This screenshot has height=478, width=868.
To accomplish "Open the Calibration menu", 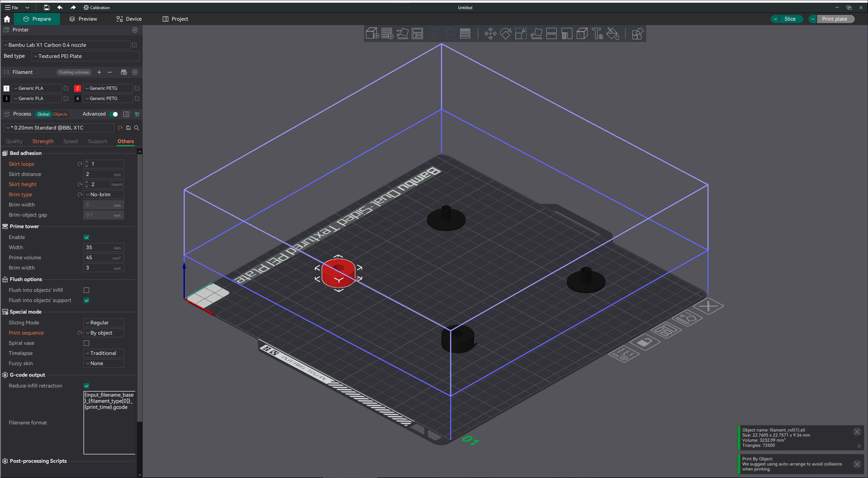I will click(x=97, y=7).
